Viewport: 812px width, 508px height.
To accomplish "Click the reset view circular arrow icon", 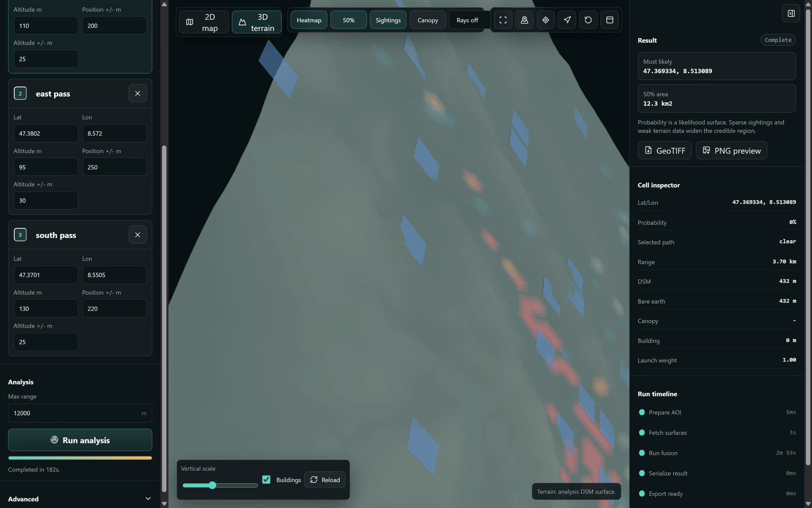I will (x=588, y=20).
